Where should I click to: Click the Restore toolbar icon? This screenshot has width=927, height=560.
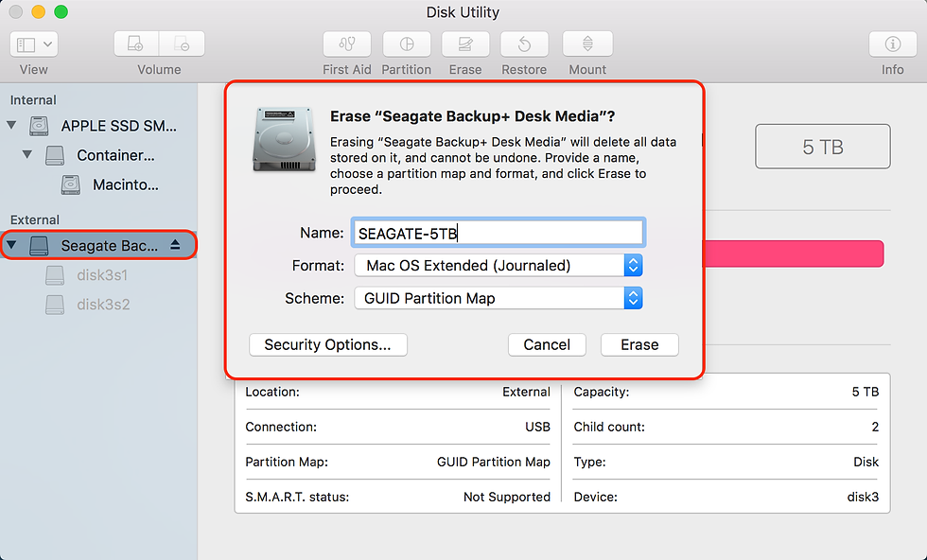[x=524, y=44]
